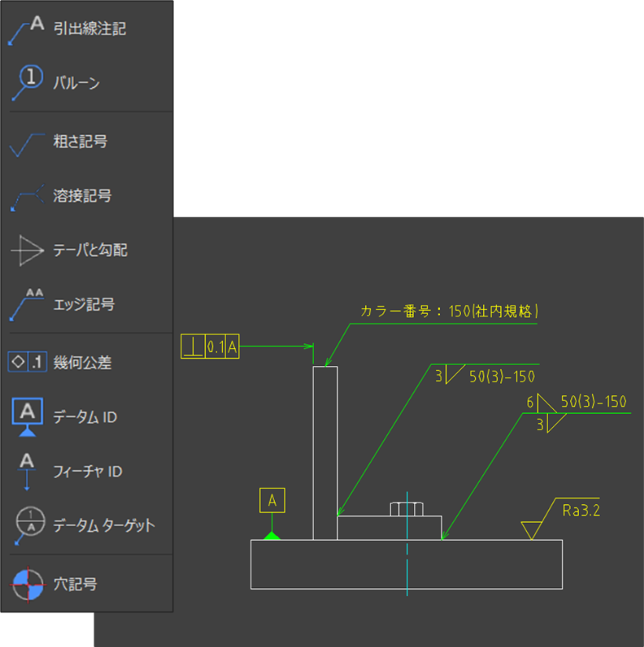
Task: Select the カラー番号 leader annotation text
Action: [x=450, y=310]
